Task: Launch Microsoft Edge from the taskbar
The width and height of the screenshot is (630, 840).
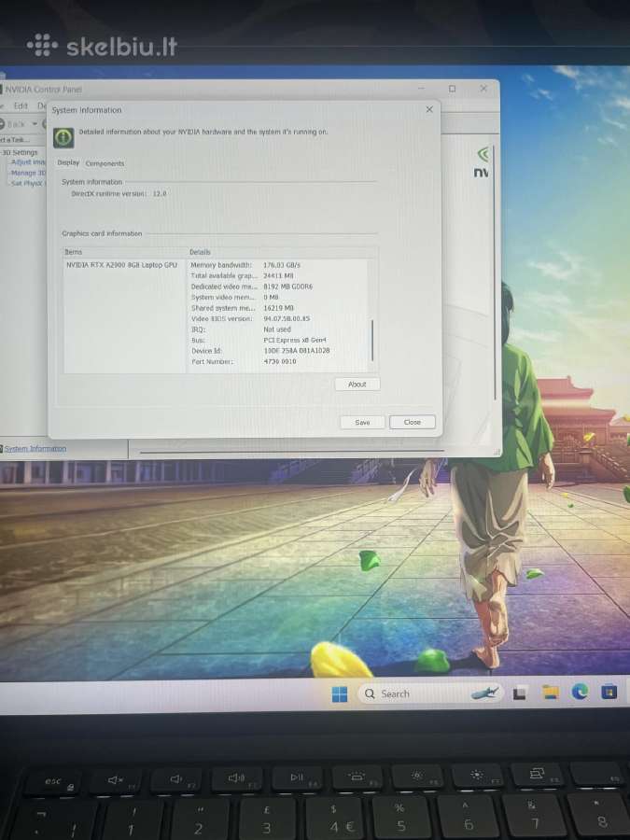Action: (x=579, y=693)
